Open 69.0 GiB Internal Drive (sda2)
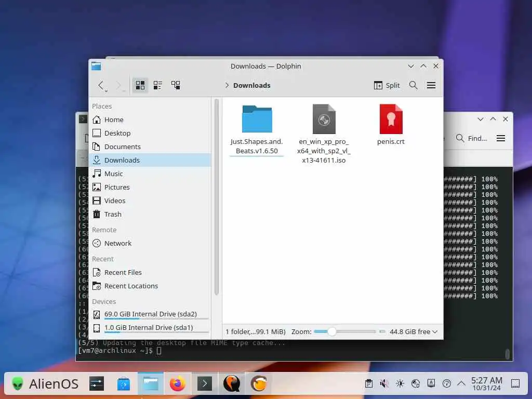 (x=150, y=314)
